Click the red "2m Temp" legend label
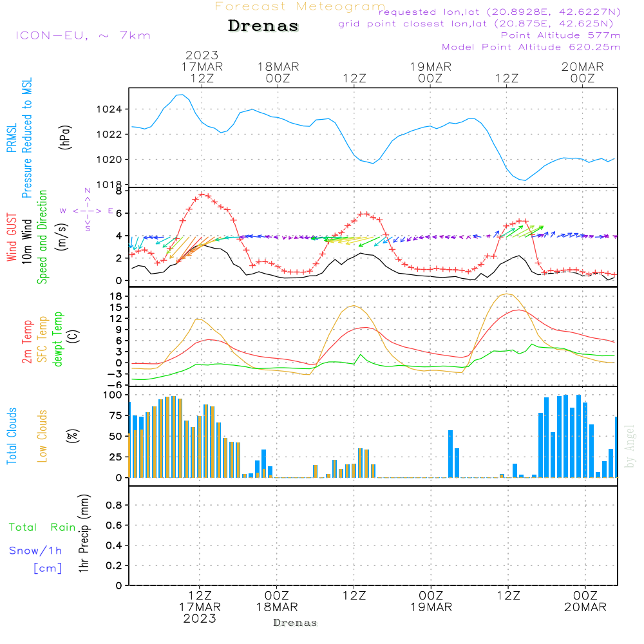Viewport: 644px width, 644px height. pos(26,342)
